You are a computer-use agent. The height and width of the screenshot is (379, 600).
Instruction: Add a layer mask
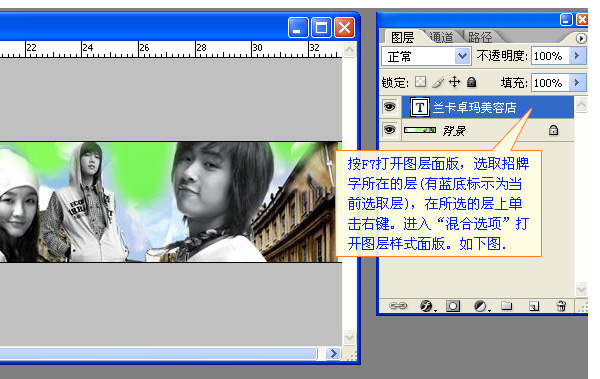click(453, 306)
